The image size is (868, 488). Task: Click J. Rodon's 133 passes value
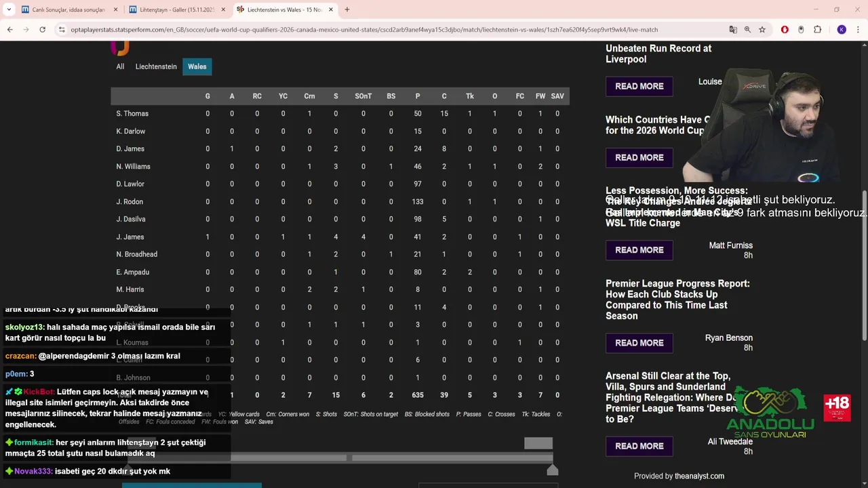point(418,202)
